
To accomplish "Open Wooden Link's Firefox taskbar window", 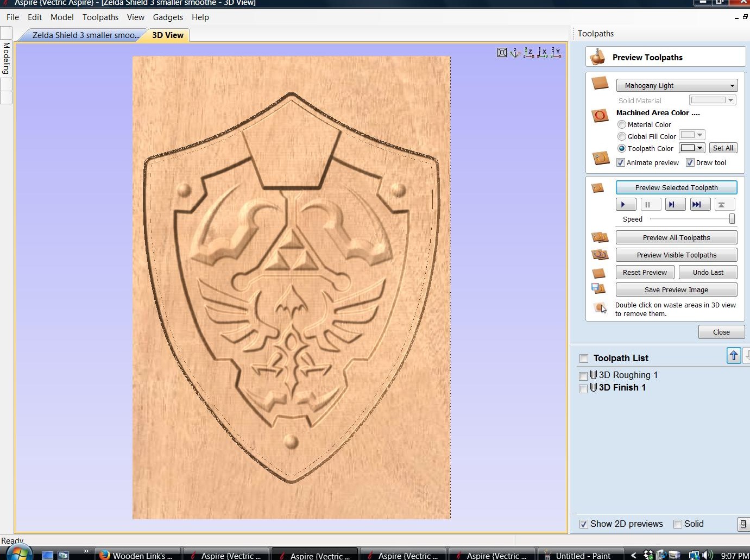I will 138,554.
